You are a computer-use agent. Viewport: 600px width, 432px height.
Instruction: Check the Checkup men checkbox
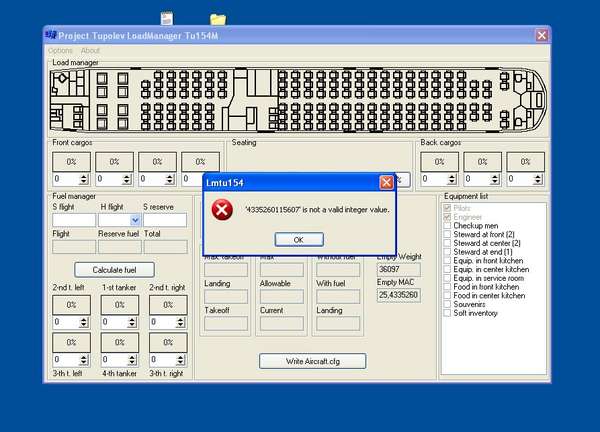pyautogui.click(x=447, y=226)
